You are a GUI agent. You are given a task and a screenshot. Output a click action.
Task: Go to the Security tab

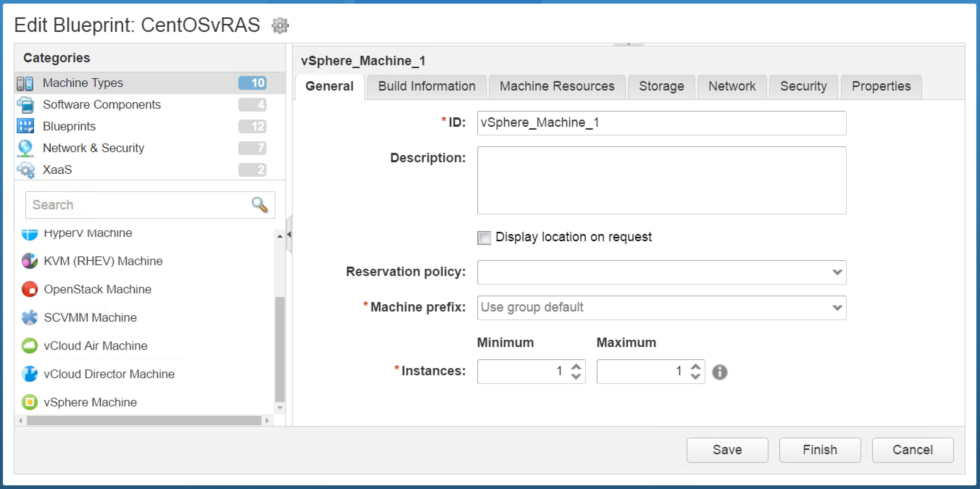click(x=804, y=87)
